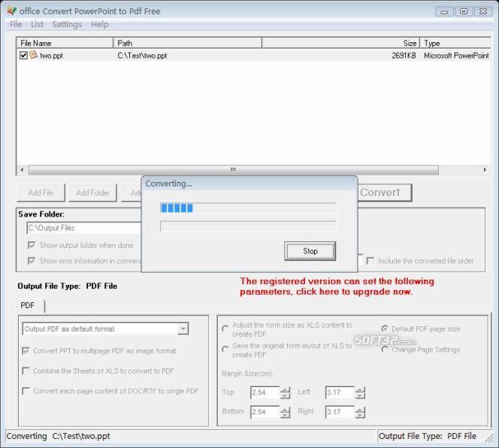
Task: Click the two.ppt file icon in list
Action: (33, 55)
